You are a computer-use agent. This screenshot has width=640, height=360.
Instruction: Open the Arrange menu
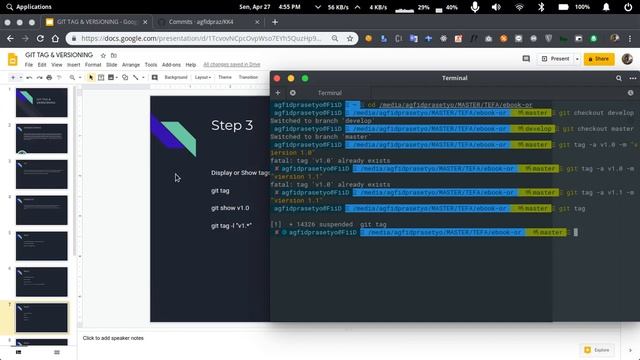pyautogui.click(x=131, y=65)
